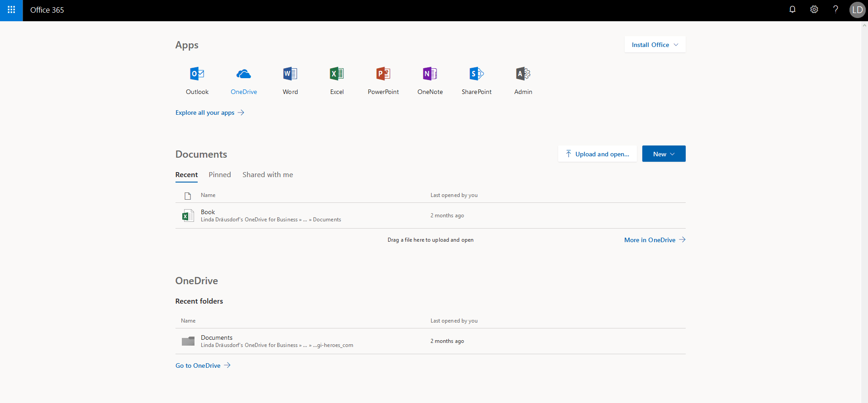Click the Name column header in Documents
The height and width of the screenshot is (403, 868).
point(208,195)
